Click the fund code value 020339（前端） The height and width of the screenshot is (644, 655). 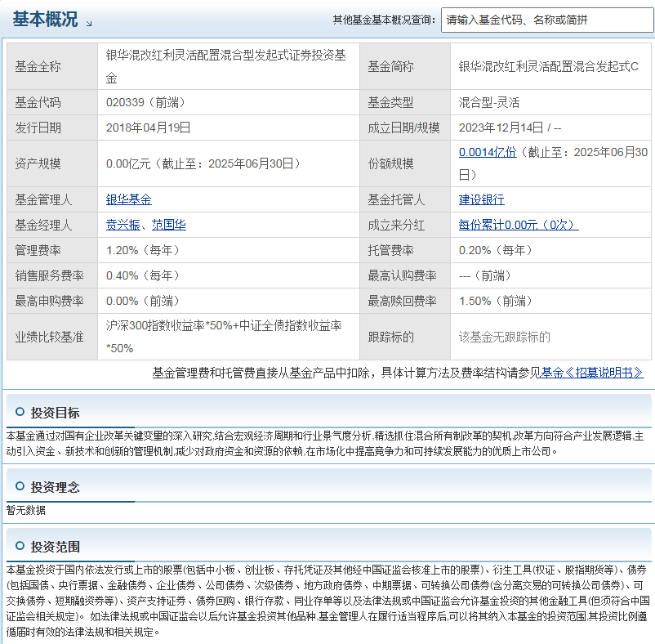tap(146, 102)
